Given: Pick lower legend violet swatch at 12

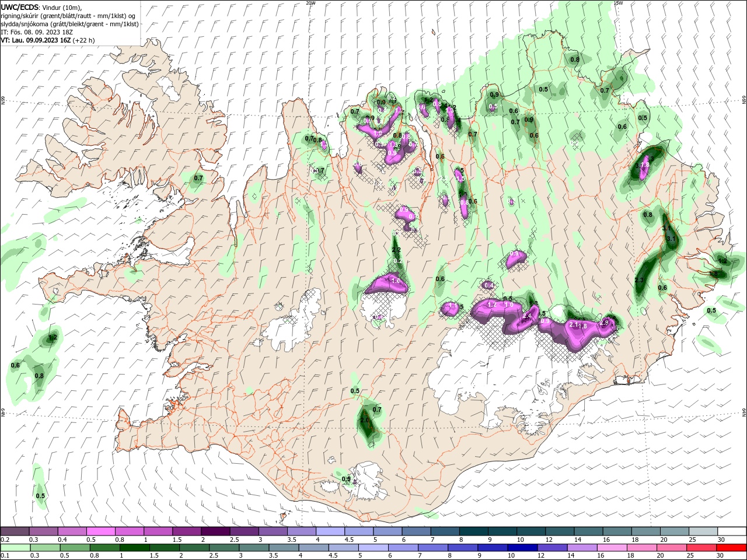Looking at the screenshot, I should [551, 548].
